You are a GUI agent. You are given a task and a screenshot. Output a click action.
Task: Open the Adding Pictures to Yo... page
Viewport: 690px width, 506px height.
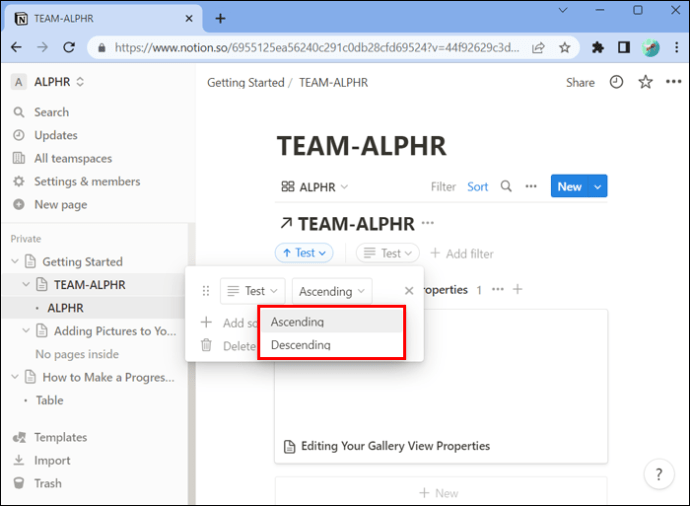(x=115, y=331)
